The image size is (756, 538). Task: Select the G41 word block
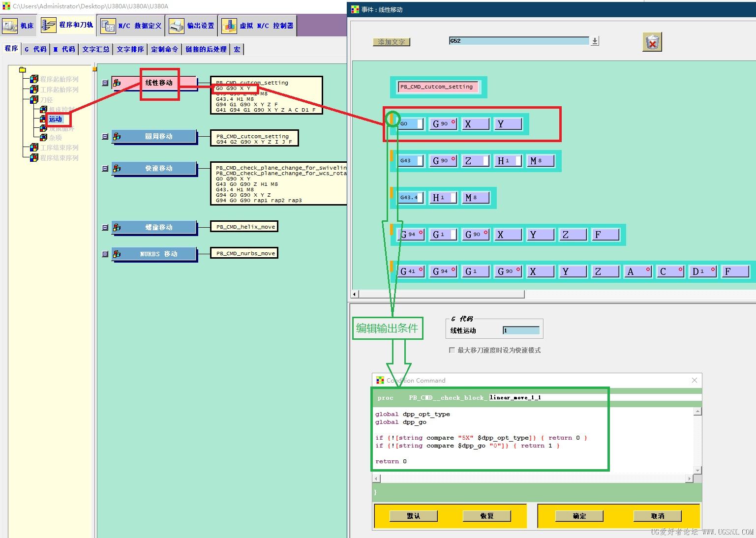click(411, 271)
